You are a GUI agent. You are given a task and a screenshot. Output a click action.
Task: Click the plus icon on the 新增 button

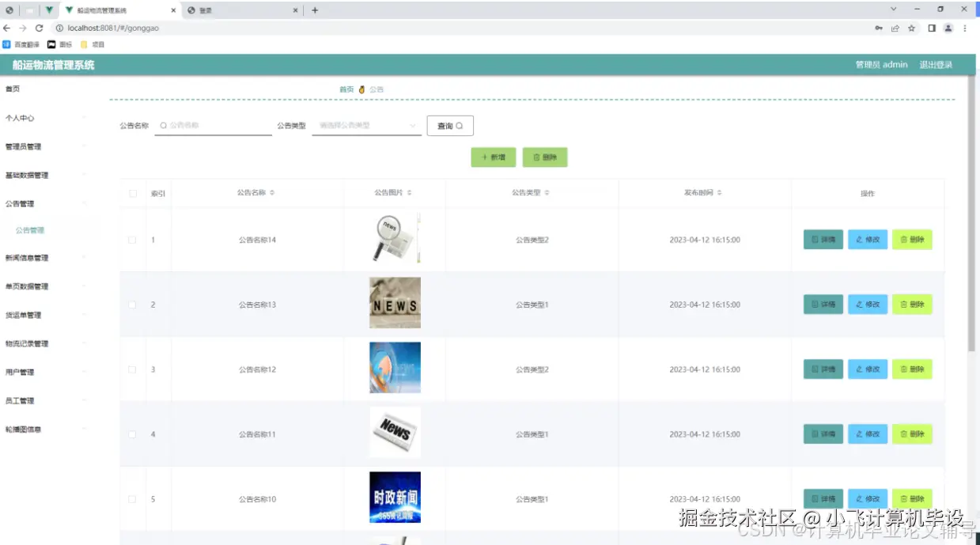(484, 157)
